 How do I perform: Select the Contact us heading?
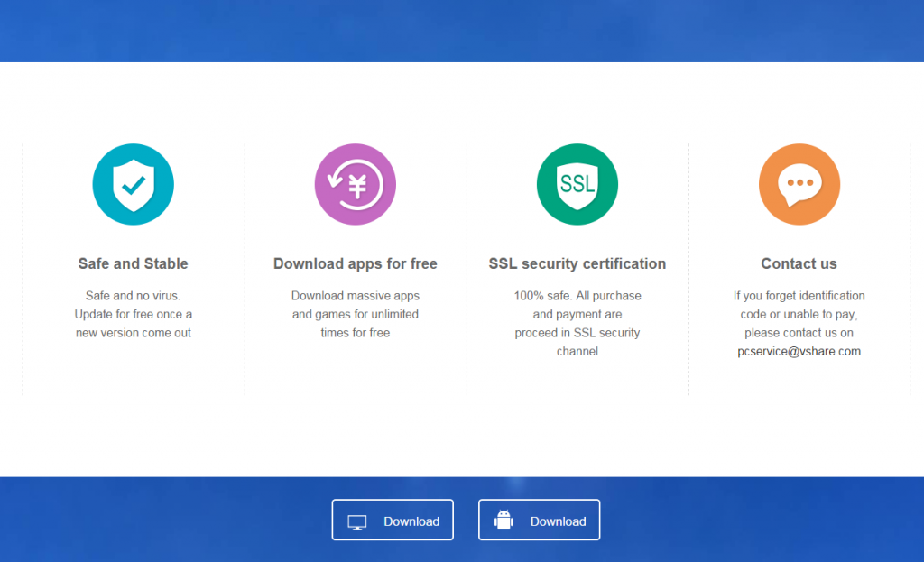coord(799,263)
